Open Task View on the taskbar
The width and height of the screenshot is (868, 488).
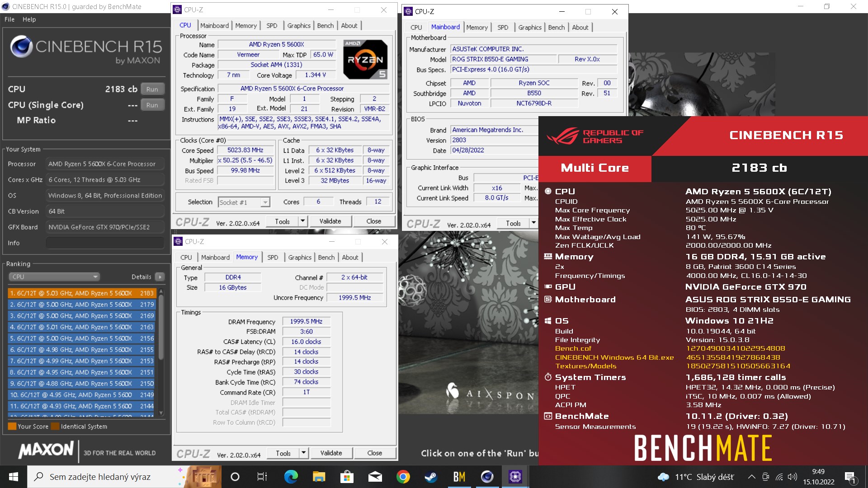(x=262, y=477)
